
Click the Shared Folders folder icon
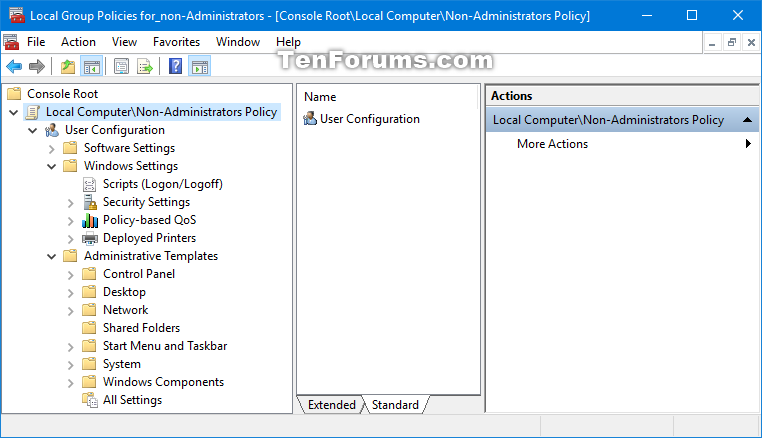(89, 328)
